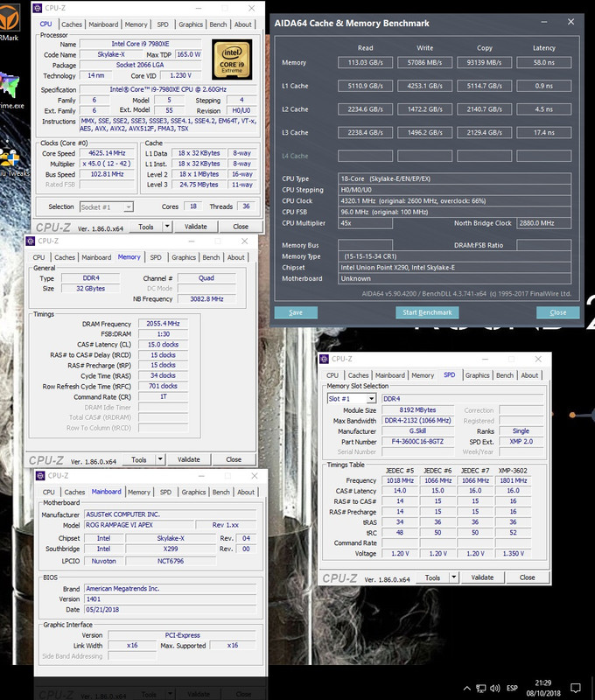Click CPU-Z app icon in Mainboard window title bar
The width and height of the screenshot is (595, 700).
40,476
